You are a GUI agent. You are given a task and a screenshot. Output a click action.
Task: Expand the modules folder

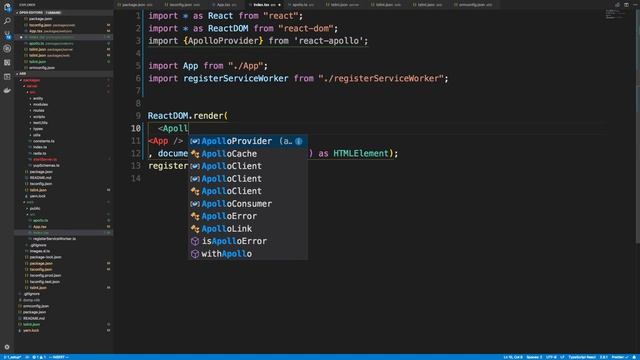tap(40, 104)
